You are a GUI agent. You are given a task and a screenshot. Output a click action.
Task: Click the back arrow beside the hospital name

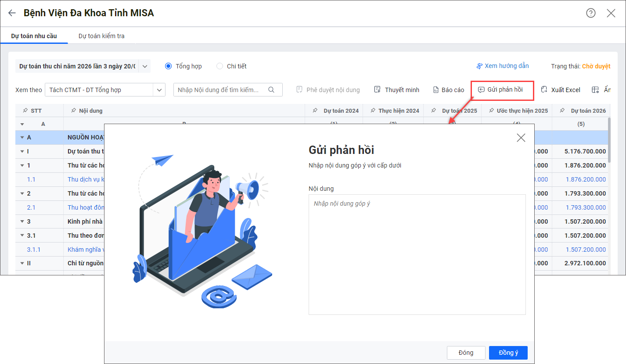12,13
